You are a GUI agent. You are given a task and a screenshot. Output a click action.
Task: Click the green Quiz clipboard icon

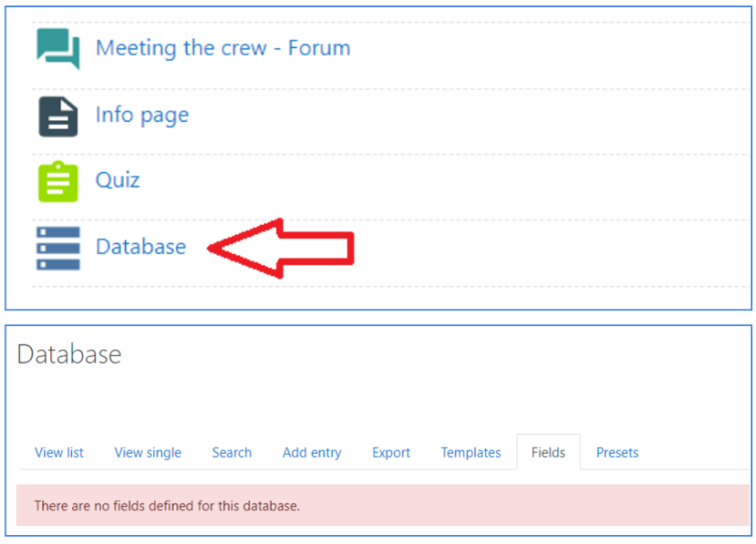58,181
